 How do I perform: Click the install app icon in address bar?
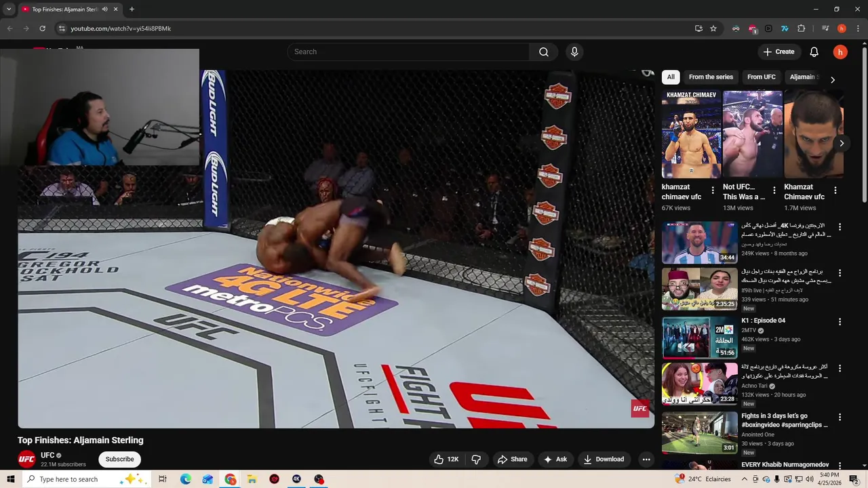tap(698, 28)
